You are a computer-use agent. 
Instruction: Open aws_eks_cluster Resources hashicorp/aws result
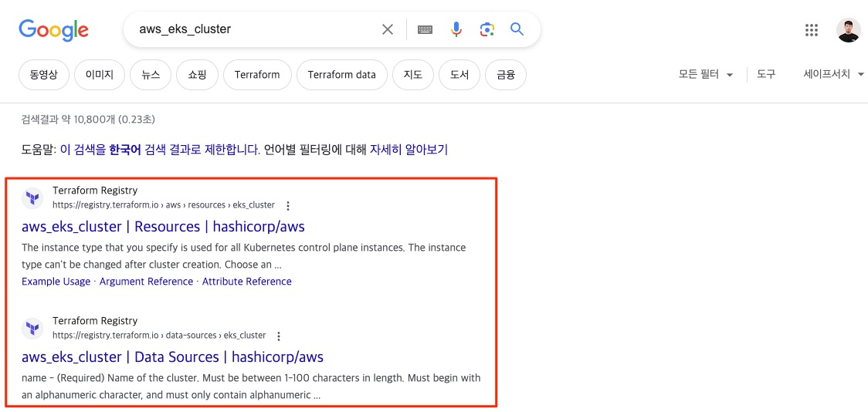[163, 227]
